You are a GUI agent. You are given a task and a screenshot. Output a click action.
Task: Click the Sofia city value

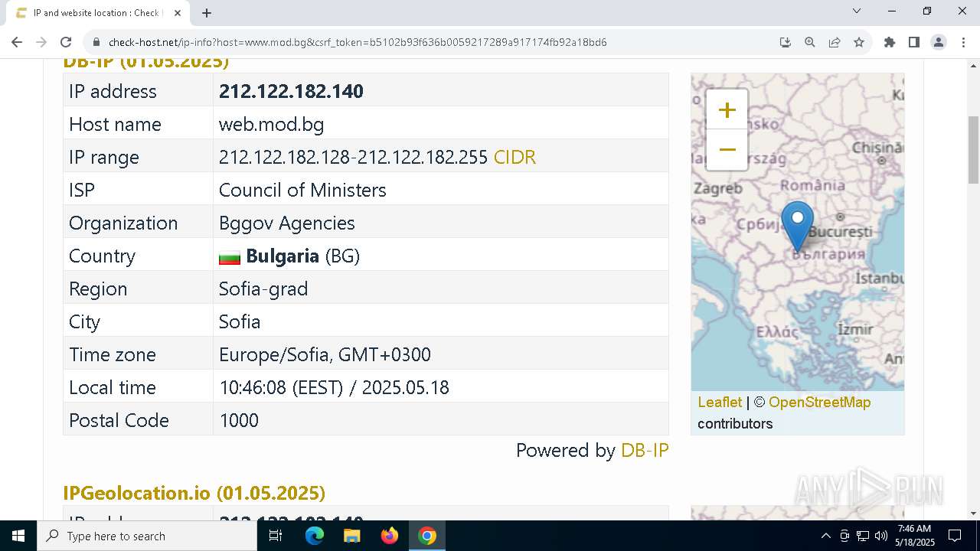(x=240, y=321)
